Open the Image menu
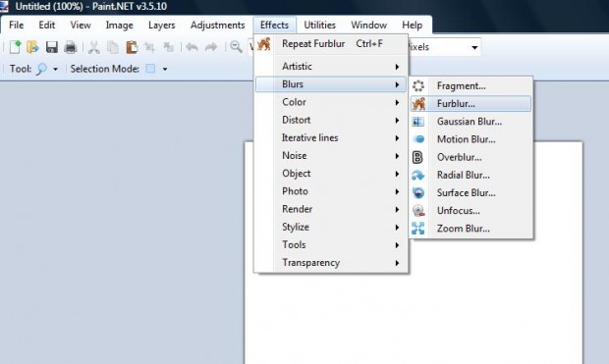Image resolution: width=609 pixels, height=364 pixels. pyautogui.click(x=119, y=26)
